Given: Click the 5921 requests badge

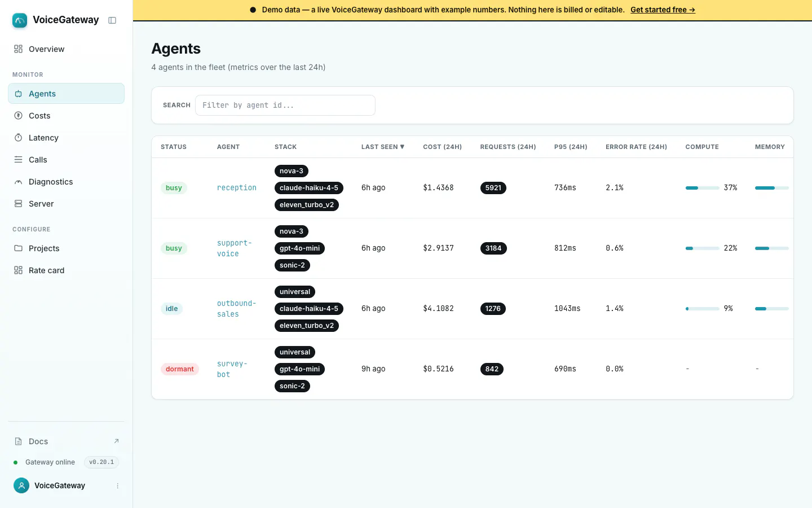Looking at the screenshot, I should pyautogui.click(x=493, y=188).
